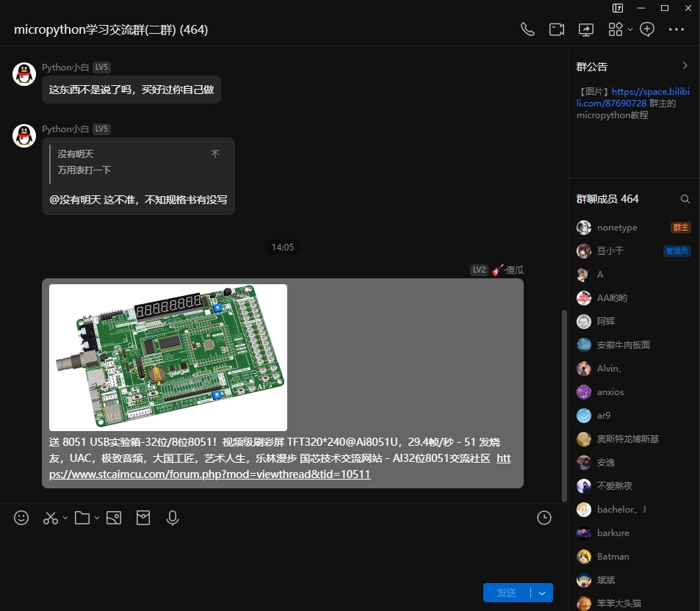
Task: Open chat history clock icon
Action: click(544, 518)
